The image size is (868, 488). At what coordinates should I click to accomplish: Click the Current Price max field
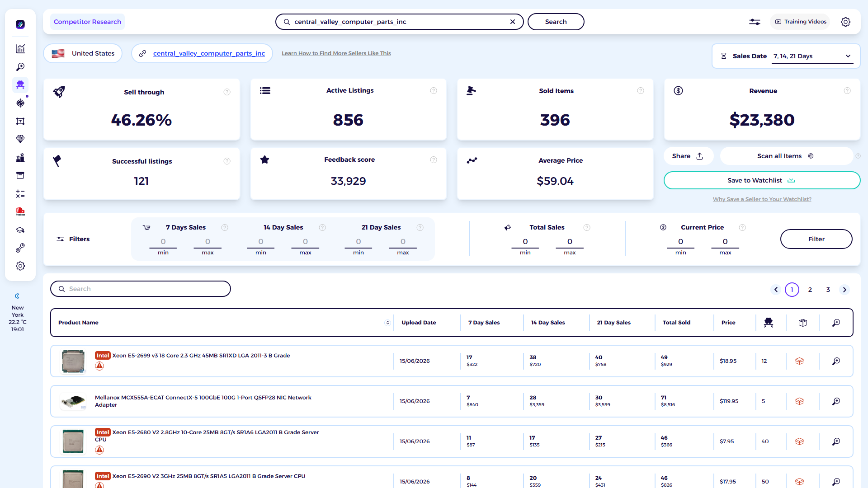coord(725,242)
